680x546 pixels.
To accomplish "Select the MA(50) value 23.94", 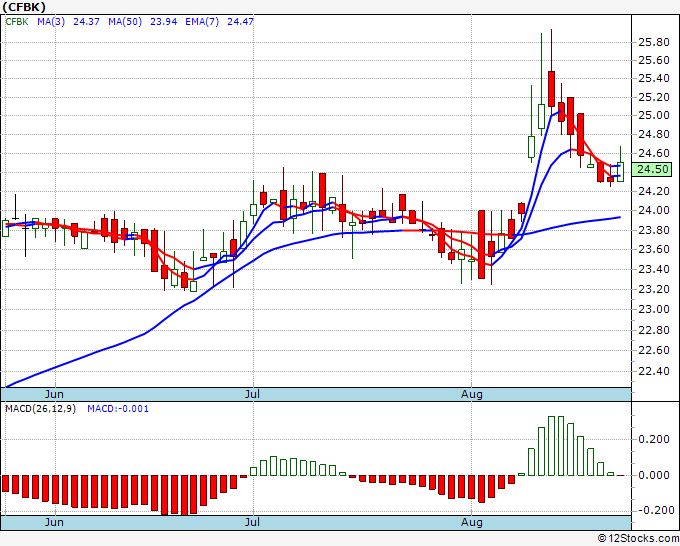I will click(163, 22).
